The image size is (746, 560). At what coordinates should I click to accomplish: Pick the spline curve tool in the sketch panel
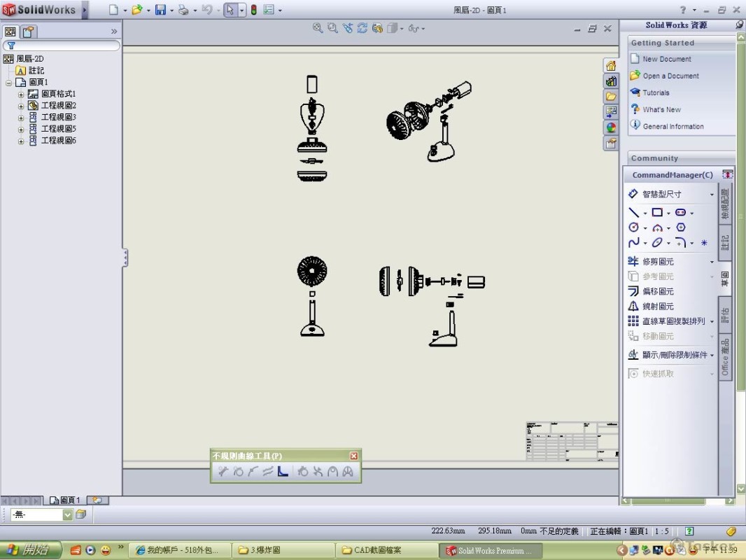pyautogui.click(x=633, y=243)
